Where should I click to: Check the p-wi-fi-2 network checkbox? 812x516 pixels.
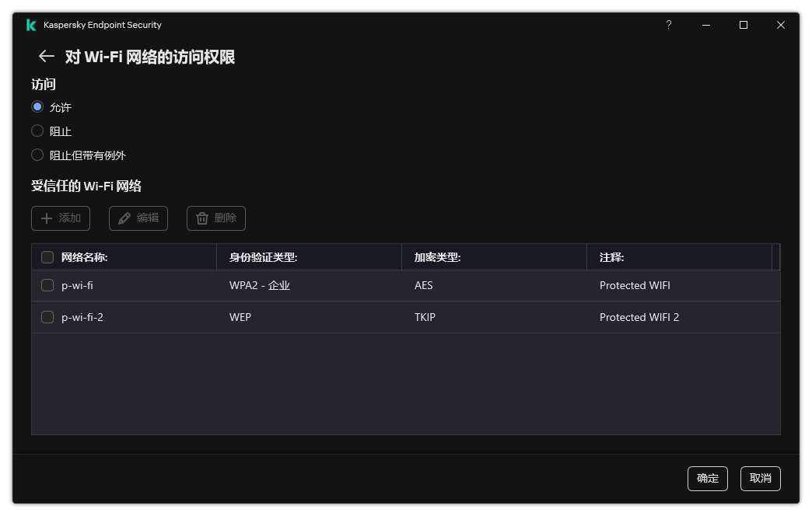coord(47,317)
